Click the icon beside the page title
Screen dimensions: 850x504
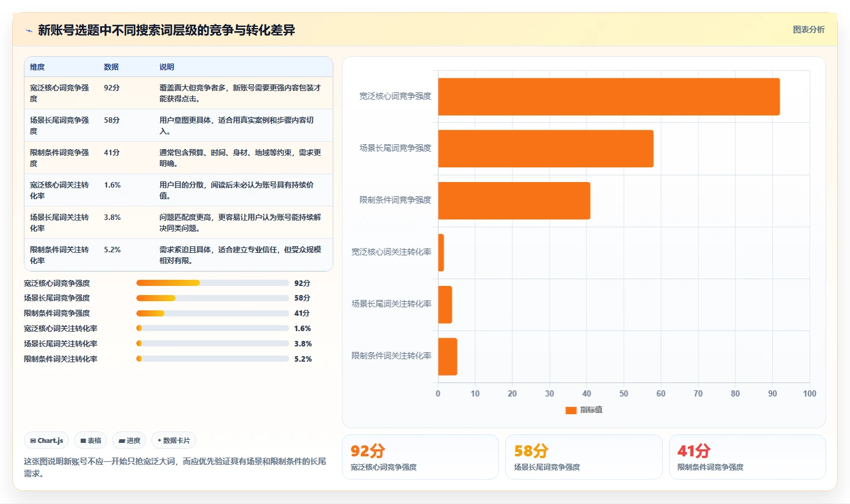click(x=29, y=30)
